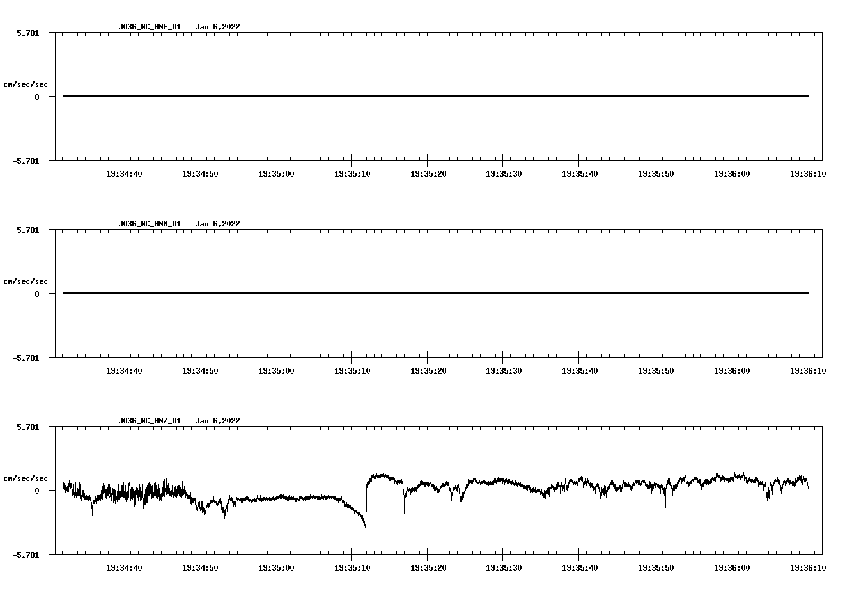Click the 19:35:50 time label under HNE plot

point(655,174)
